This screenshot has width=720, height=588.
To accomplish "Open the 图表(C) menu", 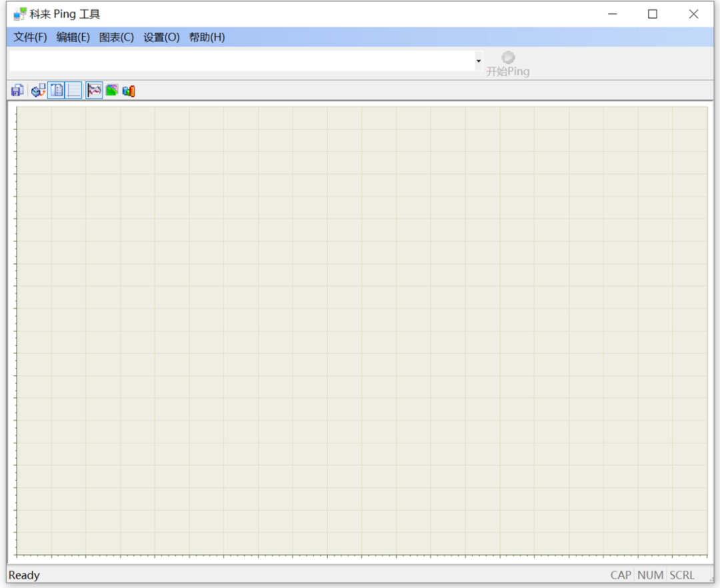I will coord(116,37).
